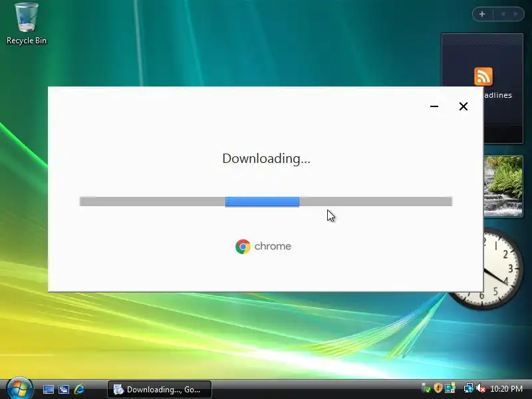Click the RSS feed headlines gadget icon
The width and height of the screenshot is (532, 399).
(x=483, y=76)
